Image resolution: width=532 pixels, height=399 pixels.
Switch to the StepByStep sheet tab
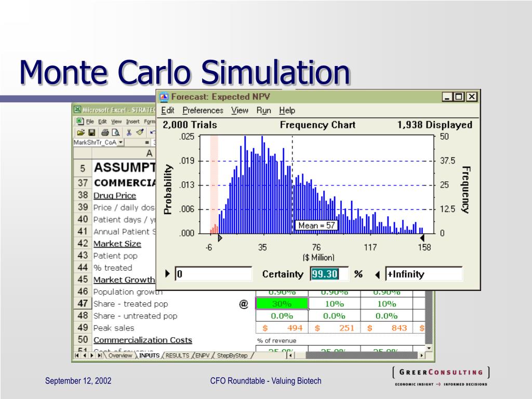coord(232,355)
